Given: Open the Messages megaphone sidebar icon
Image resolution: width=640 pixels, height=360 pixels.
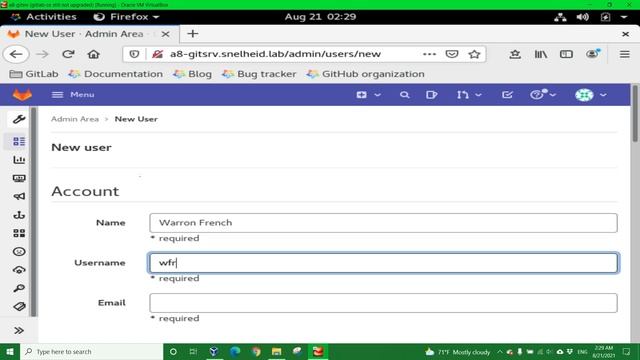Looking at the screenshot, I should click(19, 197).
